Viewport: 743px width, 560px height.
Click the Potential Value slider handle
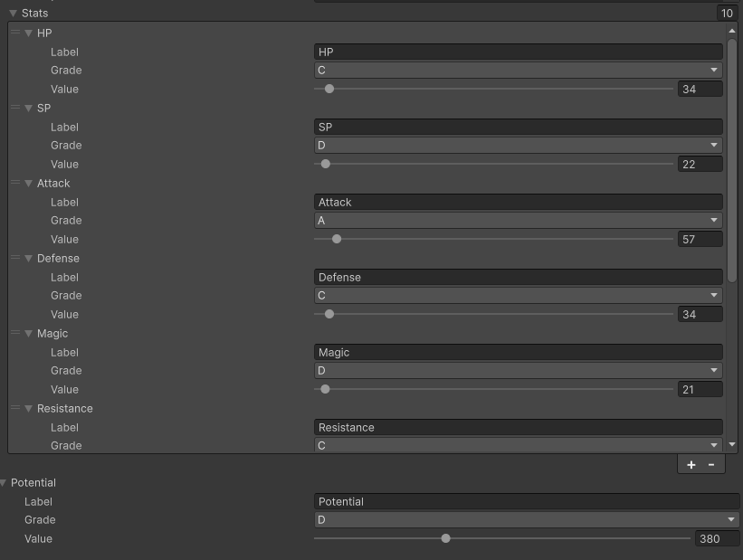[445, 538]
